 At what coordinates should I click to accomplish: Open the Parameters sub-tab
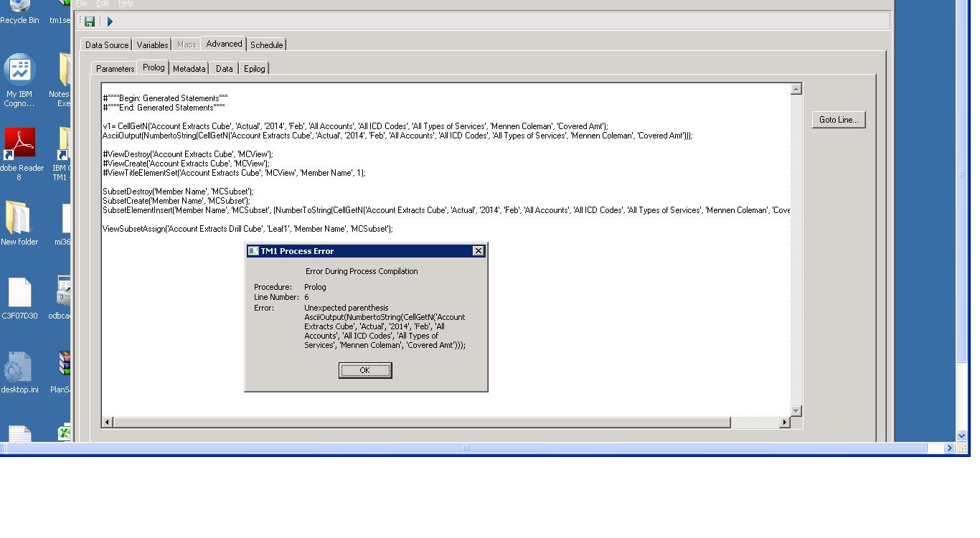coord(115,69)
